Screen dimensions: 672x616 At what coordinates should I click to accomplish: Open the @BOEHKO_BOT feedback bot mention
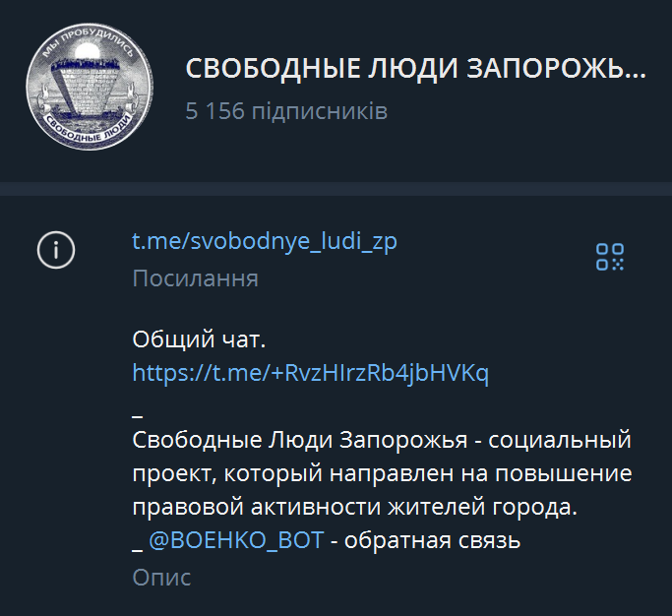pos(236,539)
